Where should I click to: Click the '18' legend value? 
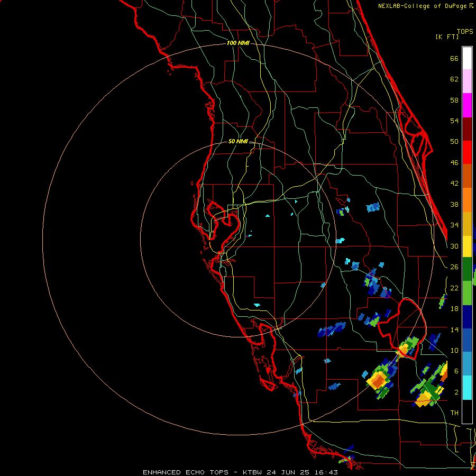(x=454, y=309)
